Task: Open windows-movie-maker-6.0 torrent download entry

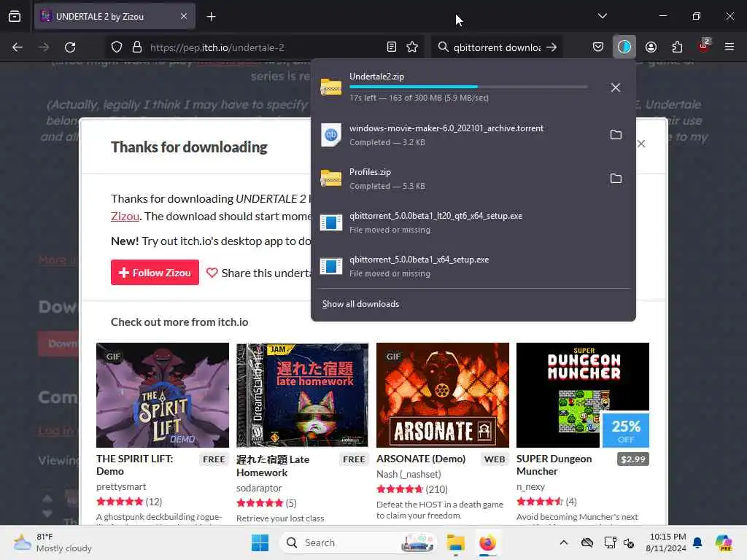Action: point(457,135)
